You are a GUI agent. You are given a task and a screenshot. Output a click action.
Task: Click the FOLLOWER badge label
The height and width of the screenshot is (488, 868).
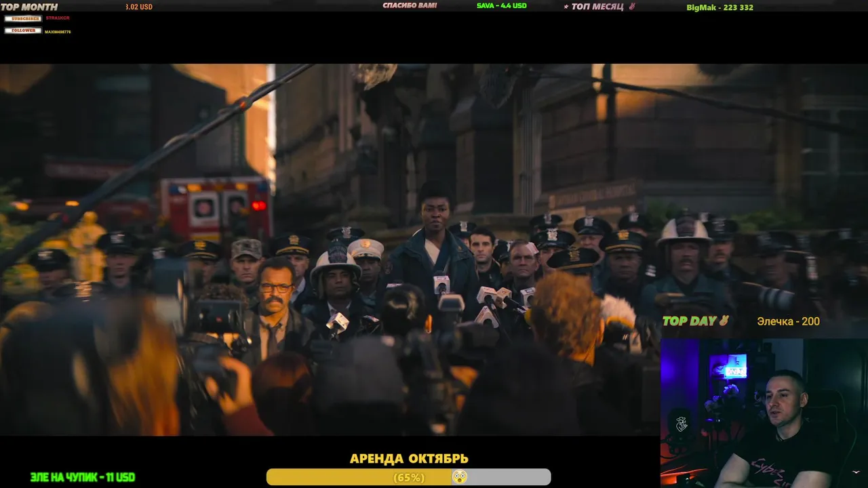pos(23,30)
